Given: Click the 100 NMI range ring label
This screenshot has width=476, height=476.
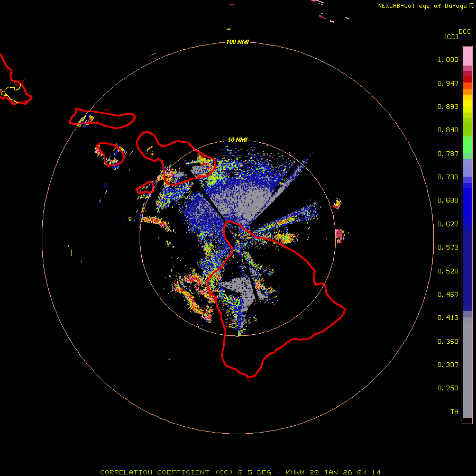Looking at the screenshot, I should (237, 42).
